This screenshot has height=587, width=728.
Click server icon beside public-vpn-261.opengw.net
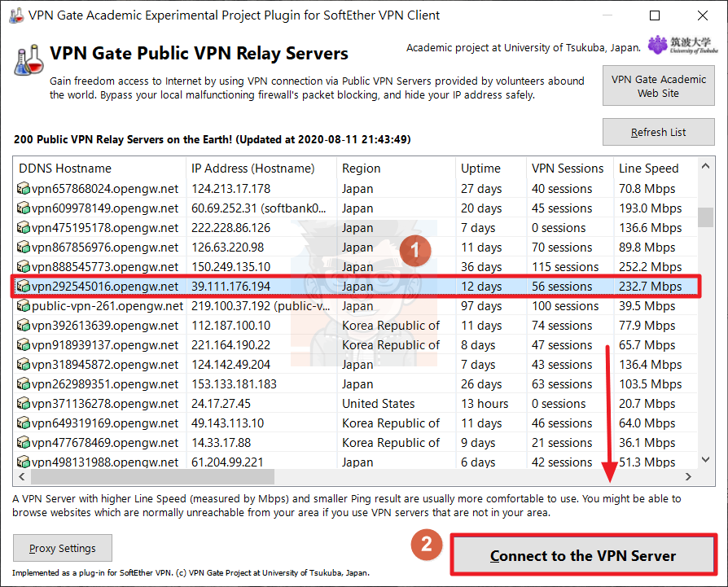click(x=24, y=306)
